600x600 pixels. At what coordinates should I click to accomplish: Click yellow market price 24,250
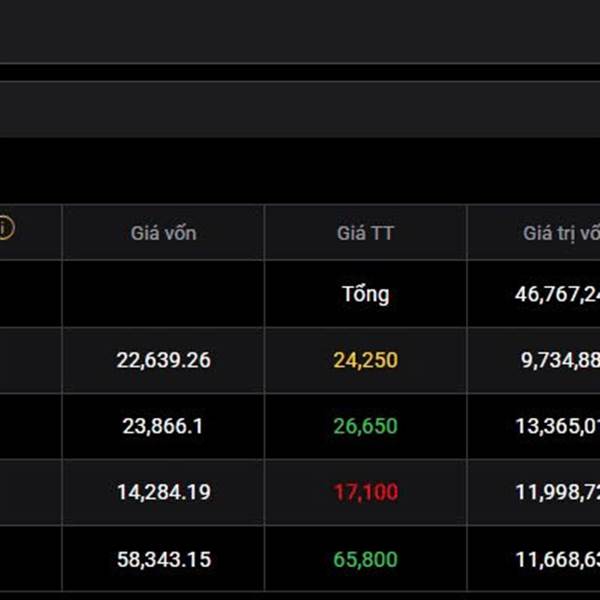[x=365, y=360]
